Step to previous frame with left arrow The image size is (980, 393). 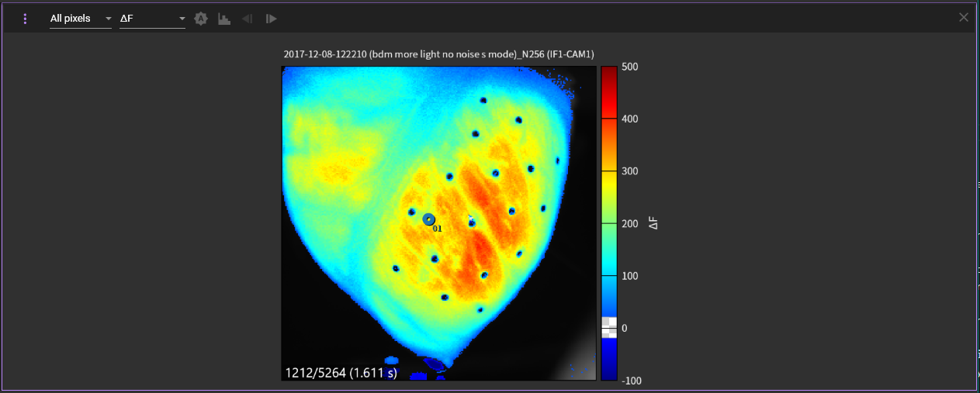point(248,19)
